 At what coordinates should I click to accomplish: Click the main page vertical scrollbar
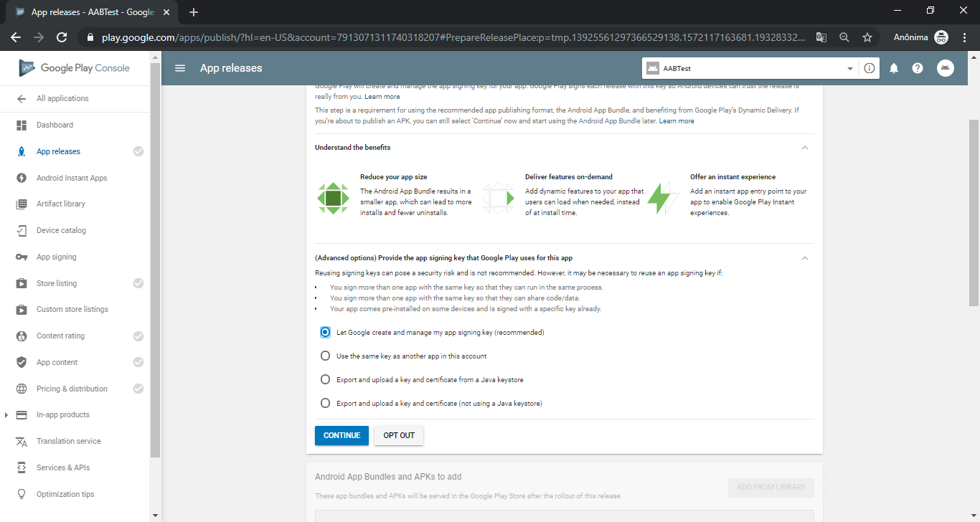974,214
